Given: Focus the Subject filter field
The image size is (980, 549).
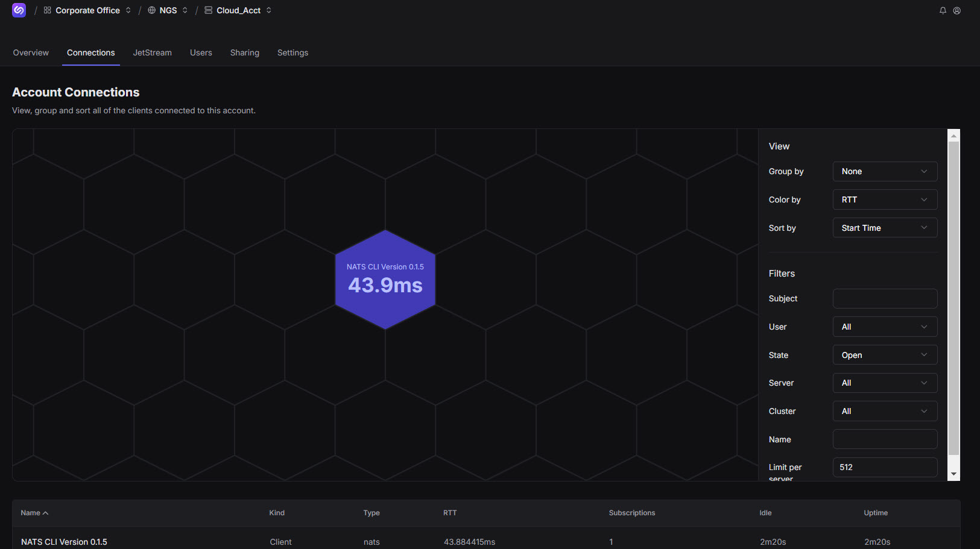Looking at the screenshot, I should [885, 298].
